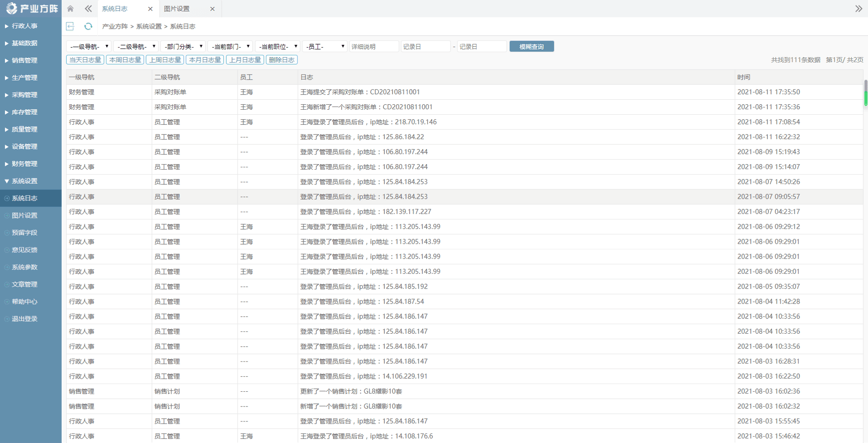This screenshot has width=868, height=443.
Task: Click the vertical scrollbar thumb
Action: pos(865,94)
